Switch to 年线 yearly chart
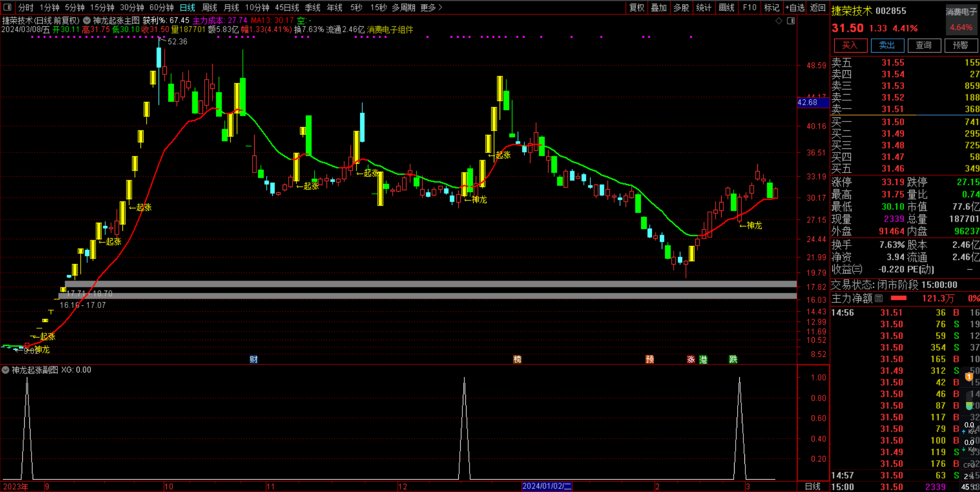Viewport: 980px width, 492px height. [x=335, y=7]
